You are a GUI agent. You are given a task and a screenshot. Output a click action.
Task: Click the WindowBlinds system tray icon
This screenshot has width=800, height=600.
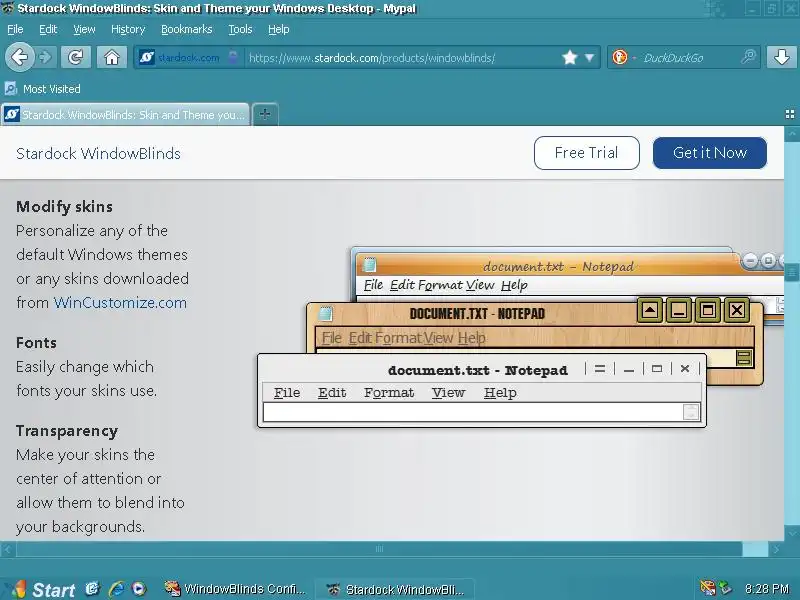tap(708, 588)
